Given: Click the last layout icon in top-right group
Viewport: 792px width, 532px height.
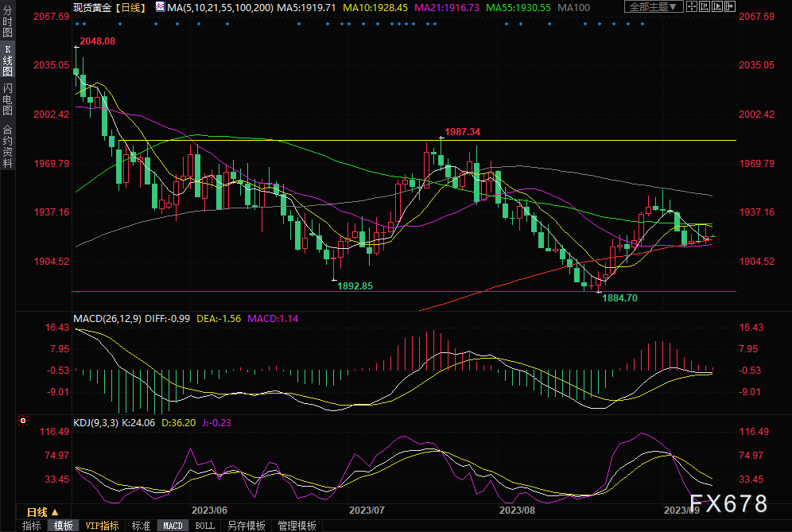Looking at the screenshot, I should [731, 7].
